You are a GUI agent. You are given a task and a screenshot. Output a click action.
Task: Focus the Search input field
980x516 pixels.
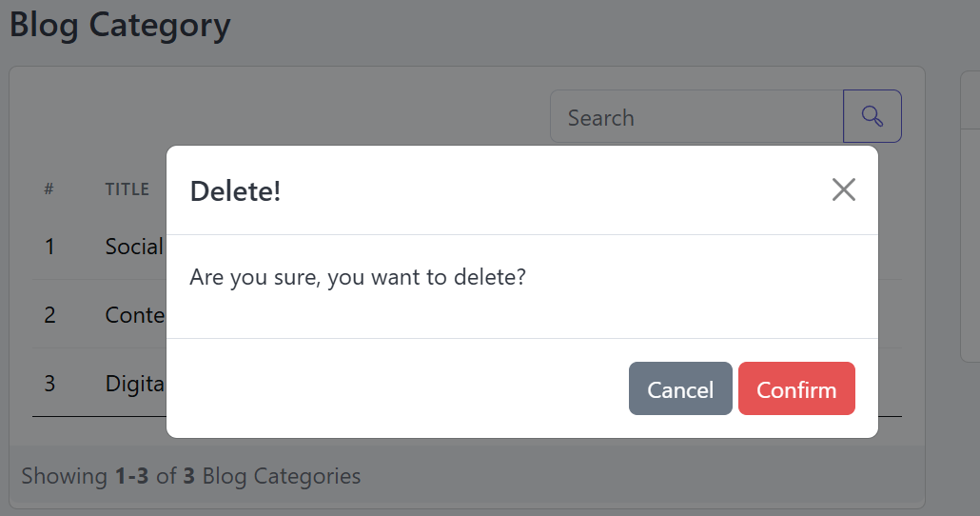[x=696, y=116]
